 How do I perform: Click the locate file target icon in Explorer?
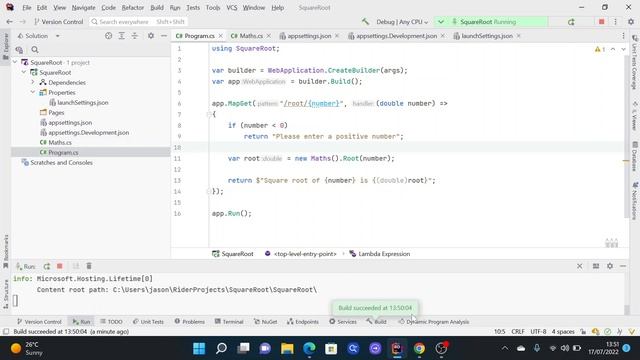[x=108, y=36]
